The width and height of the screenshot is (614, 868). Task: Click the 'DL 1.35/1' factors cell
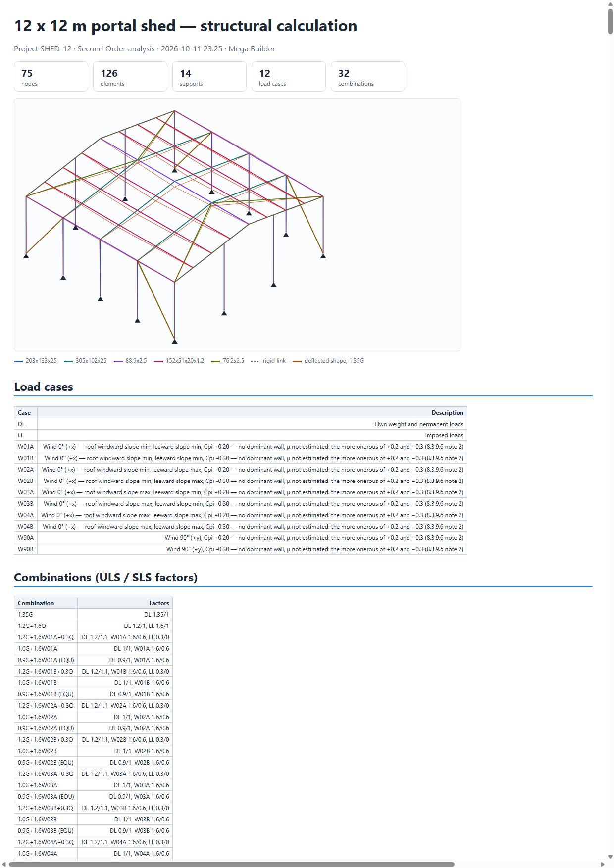point(125,615)
